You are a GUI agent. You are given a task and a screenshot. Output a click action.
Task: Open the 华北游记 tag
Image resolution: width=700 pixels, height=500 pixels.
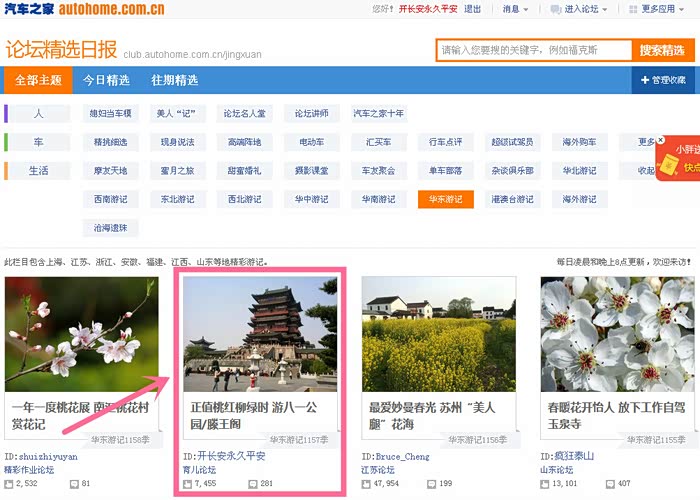[579, 171]
